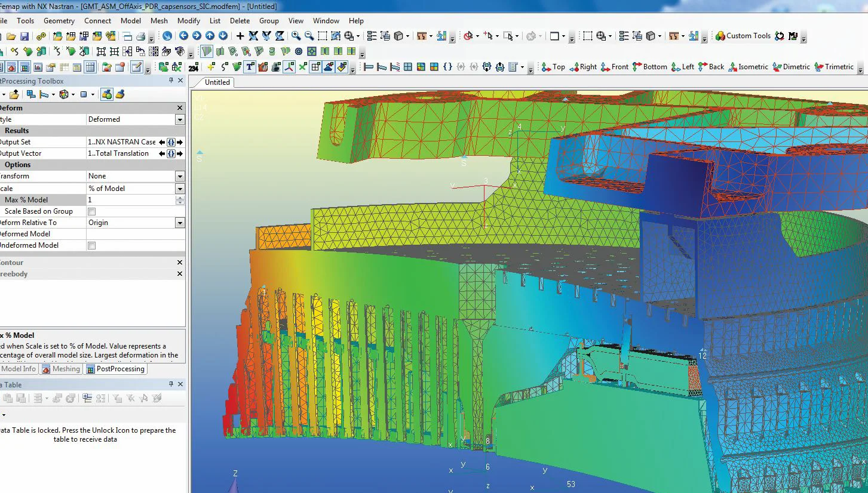
Task: Open the Mesh menu
Action: tap(159, 20)
